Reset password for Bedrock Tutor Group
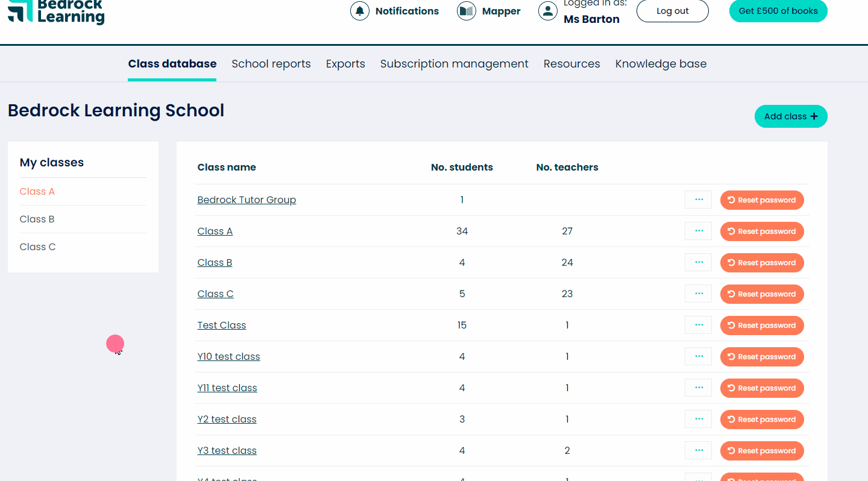This screenshot has width=868, height=481. [x=762, y=200]
